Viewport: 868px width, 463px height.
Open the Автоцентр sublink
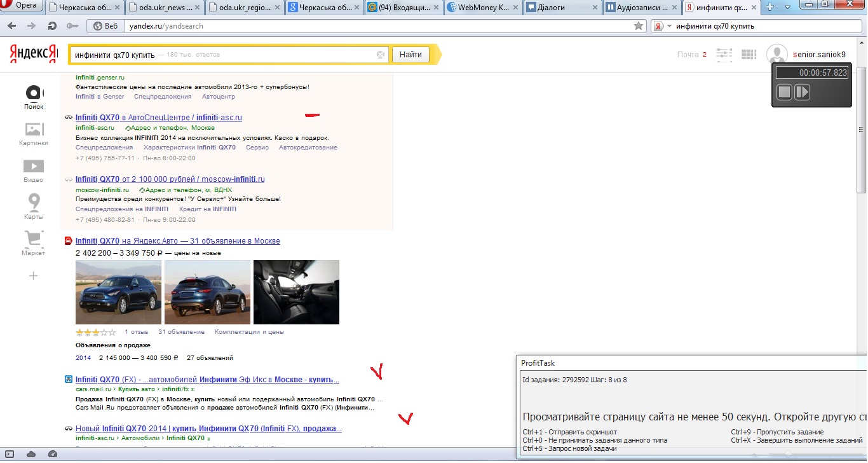pyautogui.click(x=219, y=97)
